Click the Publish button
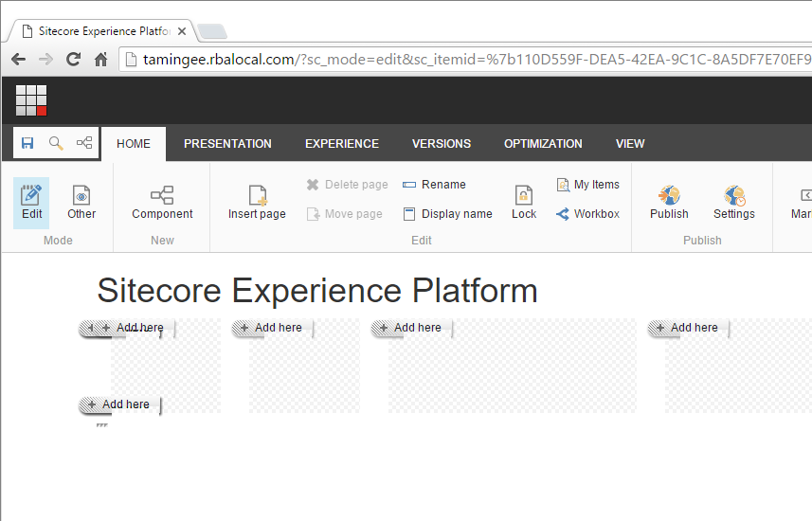The width and height of the screenshot is (812, 521). pos(669,202)
